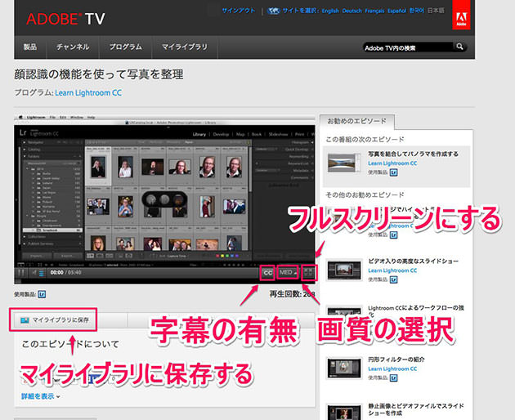
Task: Pause the video with the pause button
Action: click(20, 273)
